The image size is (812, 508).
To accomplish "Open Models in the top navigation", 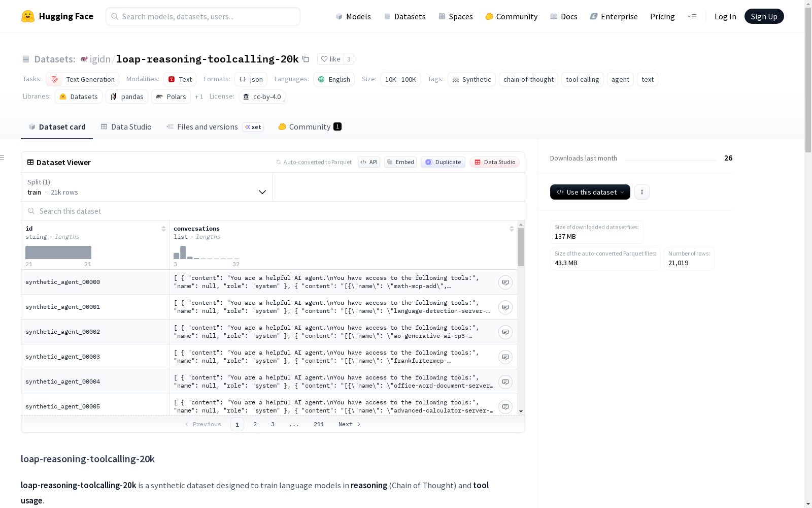I will [353, 16].
